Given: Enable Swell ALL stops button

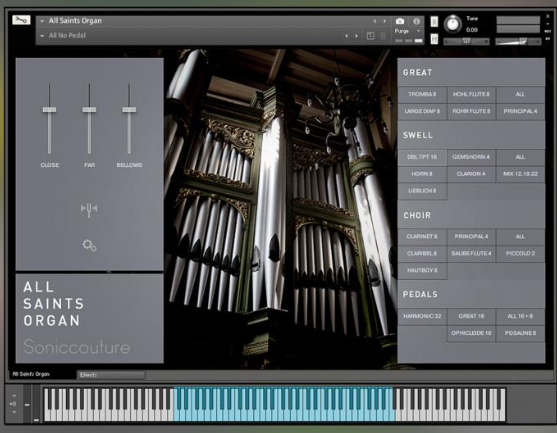Looking at the screenshot, I should point(520,157).
